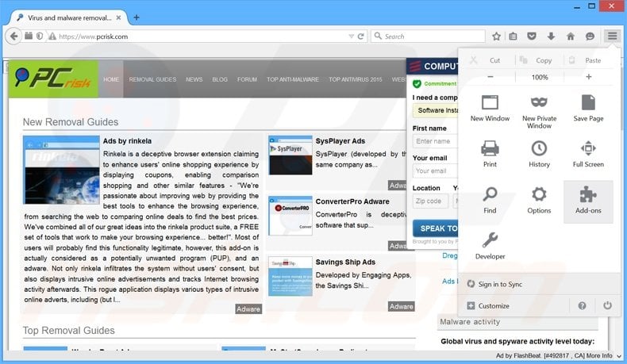Open ConverterPro Adware article link

click(x=352, y=201)
